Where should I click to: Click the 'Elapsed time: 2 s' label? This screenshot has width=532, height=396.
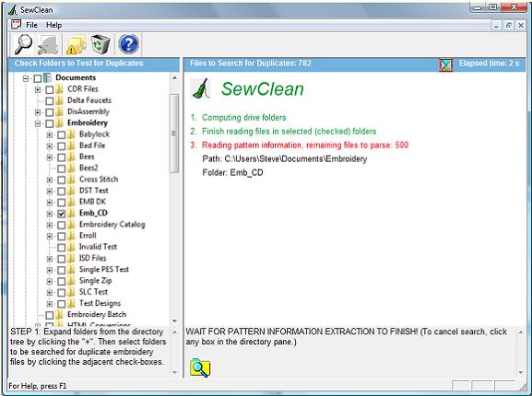(x=489, y=64)
